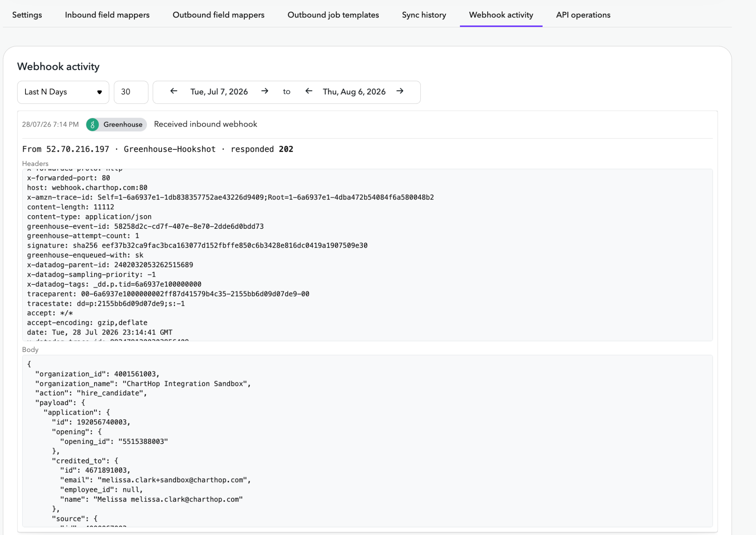The width and height of the screenshot is (756, 535).
Task: Move end date back with left arrow
Action: pos(309,91)
